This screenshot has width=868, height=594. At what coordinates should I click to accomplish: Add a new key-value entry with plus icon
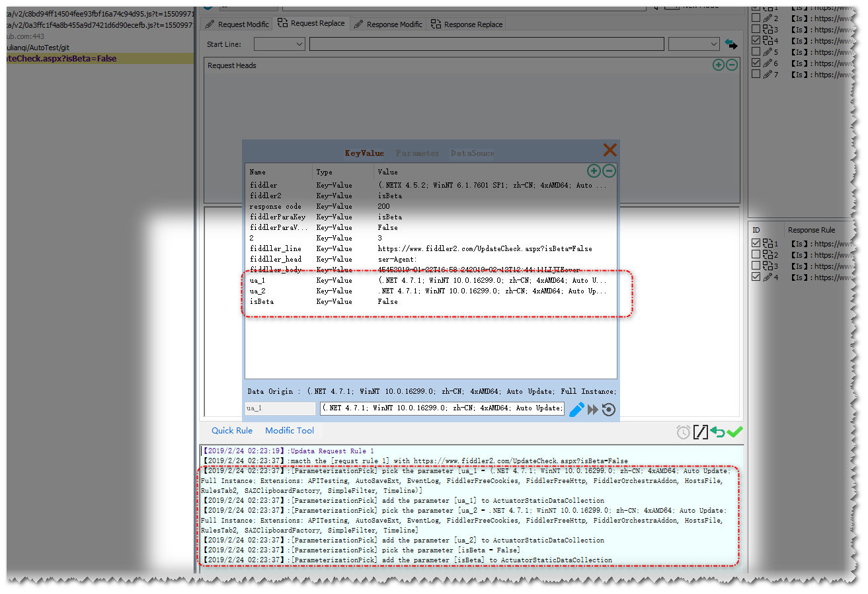[594, 171]
